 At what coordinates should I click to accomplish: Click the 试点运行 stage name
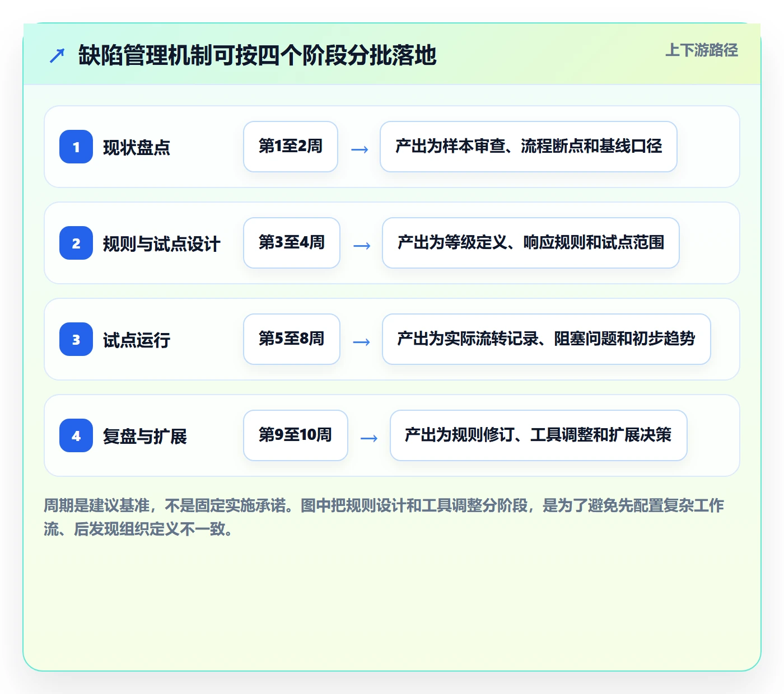[137, 340]
